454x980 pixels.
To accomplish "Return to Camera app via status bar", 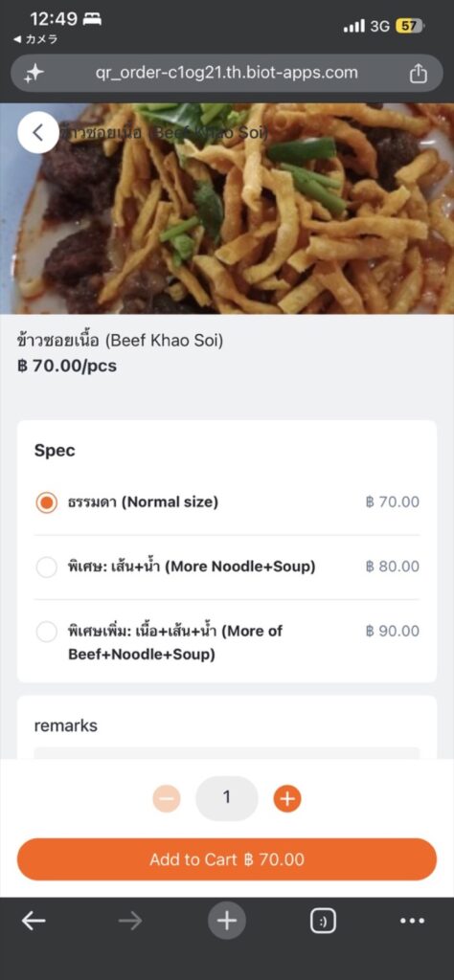I will coord(35,38).
